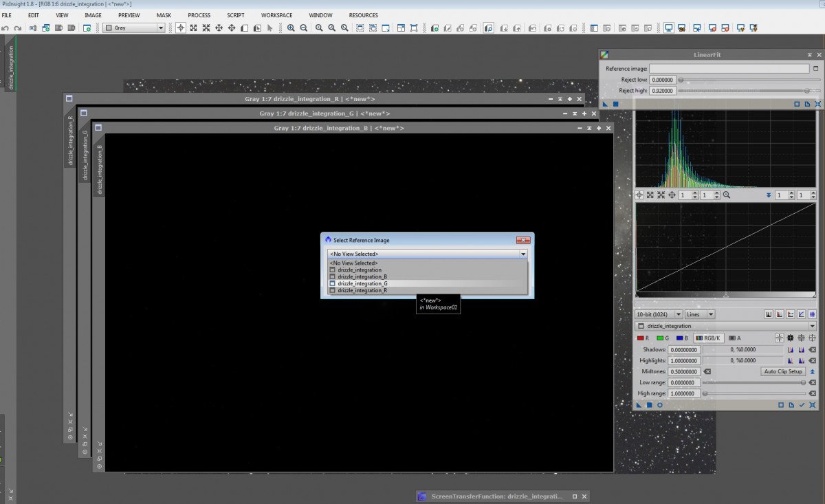The image size is (825, 504).
Task: Click the Auto Clip Setup button
Action: coord(783,371)
